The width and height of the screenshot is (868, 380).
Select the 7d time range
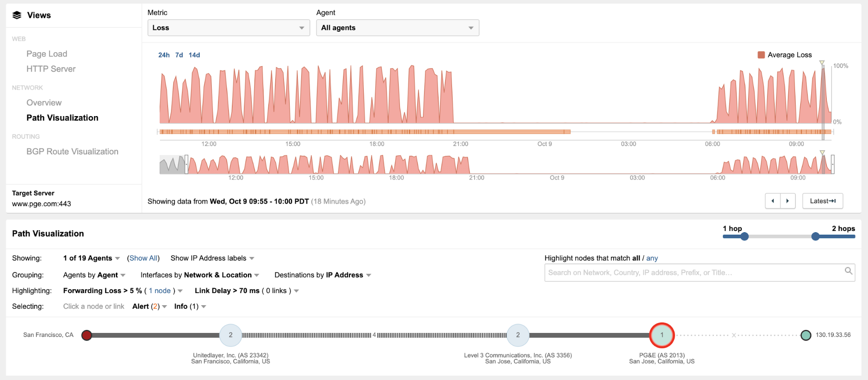[179, 55]
